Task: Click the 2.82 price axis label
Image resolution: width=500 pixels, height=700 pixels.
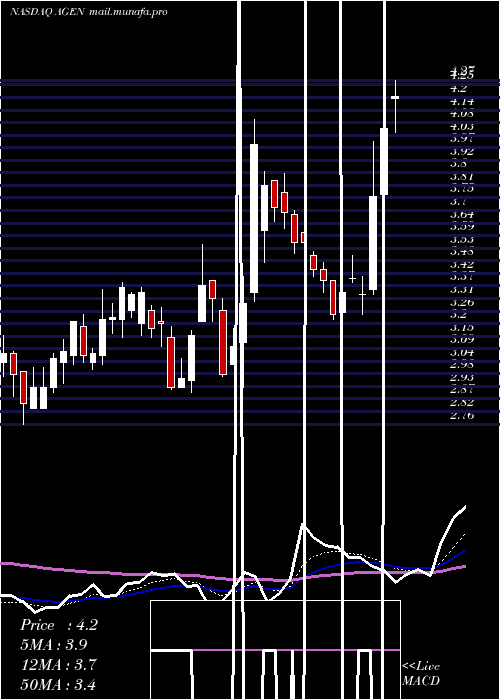Action: coord(462,403)
